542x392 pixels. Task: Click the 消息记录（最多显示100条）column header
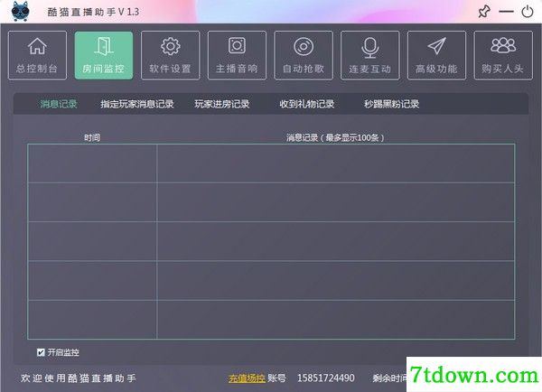pyautogui.click(x=335, y=137)
